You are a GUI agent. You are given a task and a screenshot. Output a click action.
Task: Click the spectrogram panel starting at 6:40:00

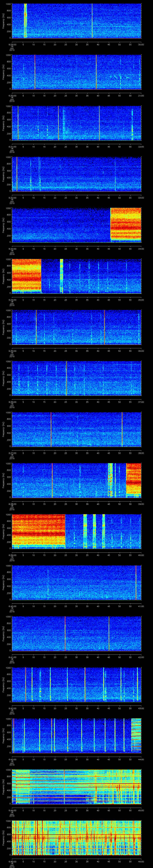77,582
